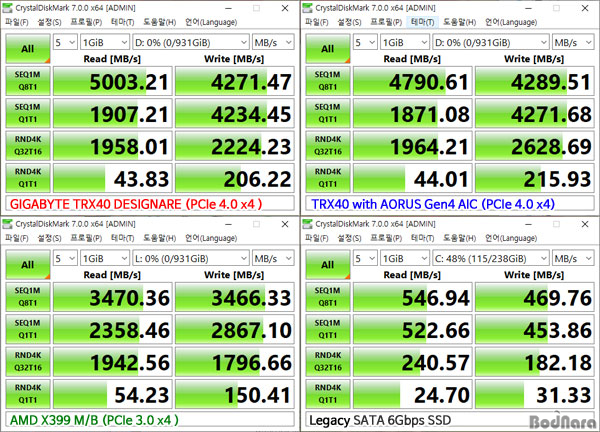Open C: 48% drive dropdown in Legacy SATA window
Screen dimensions: 600x432
tap(491, 258)
